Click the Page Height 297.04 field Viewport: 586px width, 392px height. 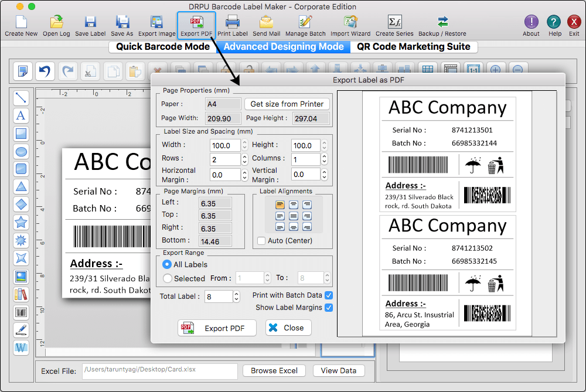311,118
